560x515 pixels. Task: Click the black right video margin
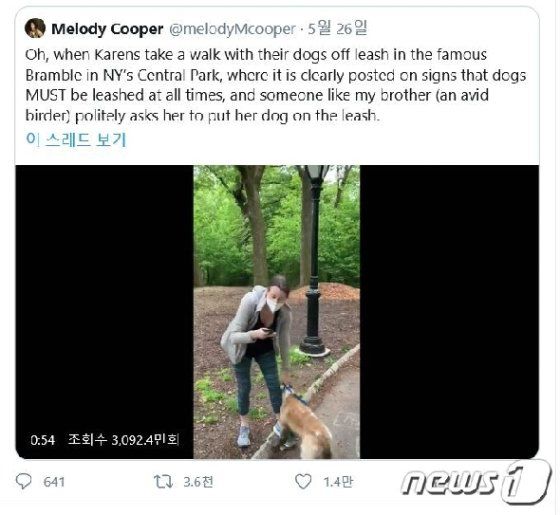coord(449,312)
